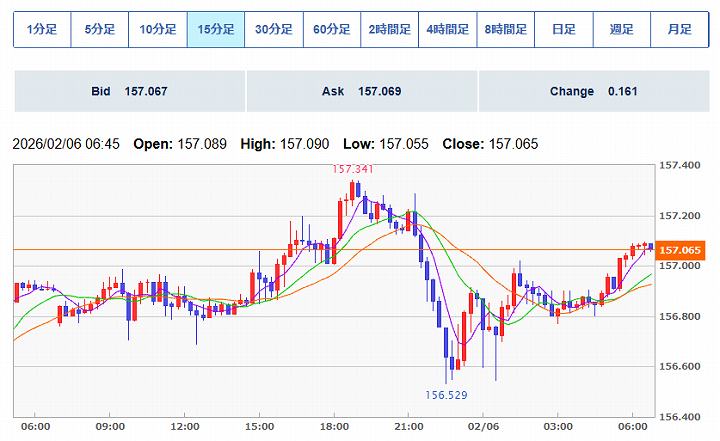Click the 157.341 high price label
The image size is (720, 441).
(x=354, y=169)
